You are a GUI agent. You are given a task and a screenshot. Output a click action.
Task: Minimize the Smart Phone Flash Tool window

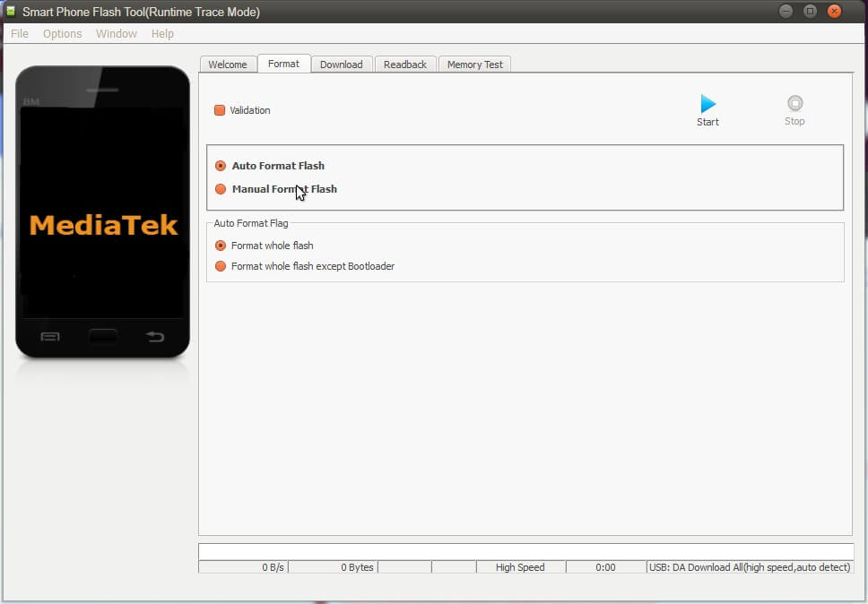[786, 11]
